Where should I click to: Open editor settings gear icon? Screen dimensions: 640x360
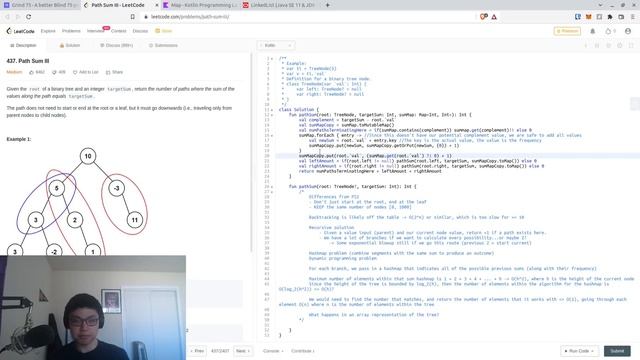pos(620,45)
